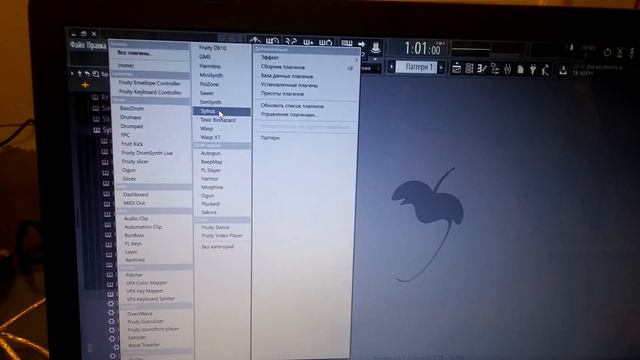
Task: Open the Файл menu
Action: 79,44
